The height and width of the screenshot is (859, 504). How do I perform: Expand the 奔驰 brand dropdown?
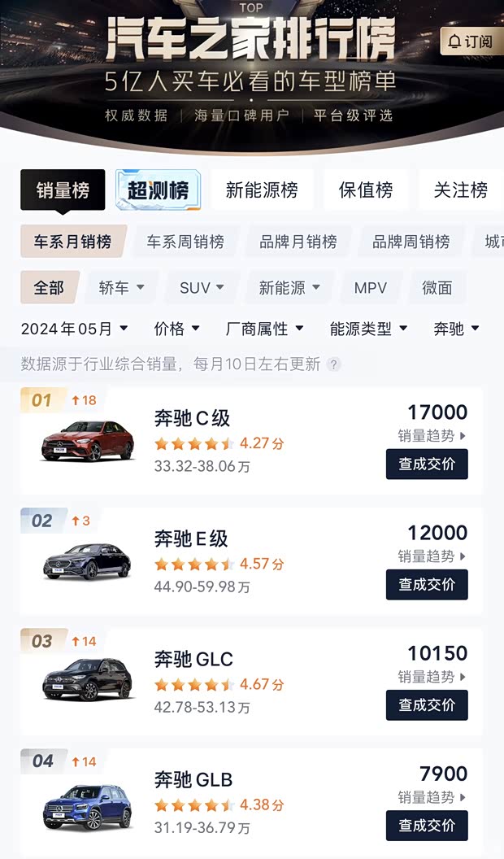tap(456, 329)
